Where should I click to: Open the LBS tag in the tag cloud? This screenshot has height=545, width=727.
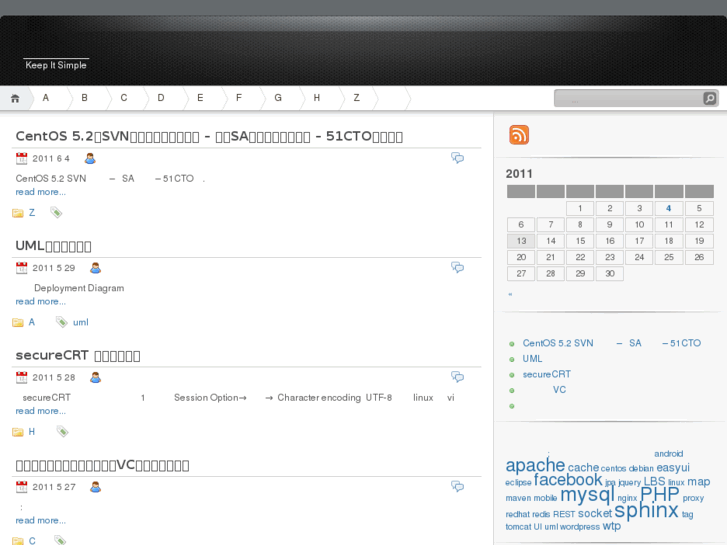coord(654,481)
